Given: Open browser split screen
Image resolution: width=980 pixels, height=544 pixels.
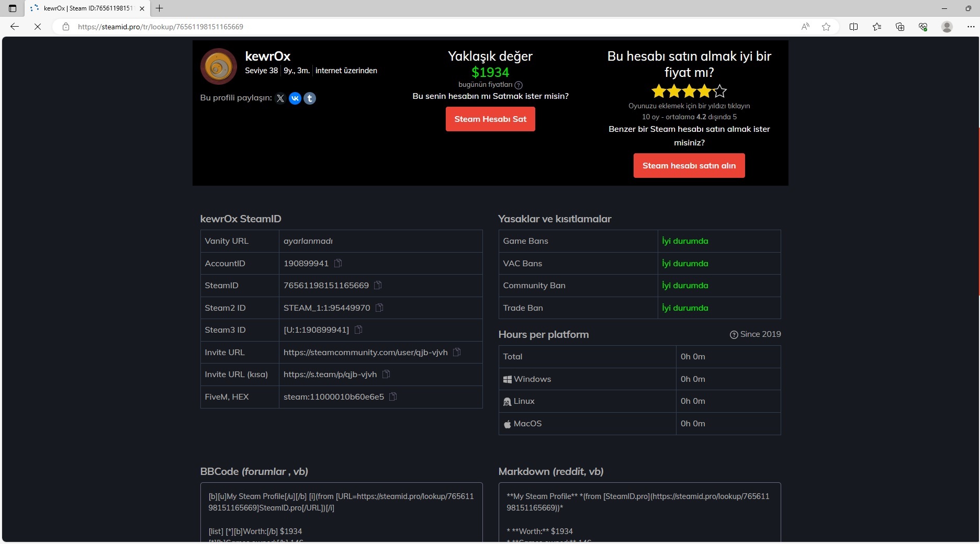Looking at the screenshot, I should tap(853, 27).
